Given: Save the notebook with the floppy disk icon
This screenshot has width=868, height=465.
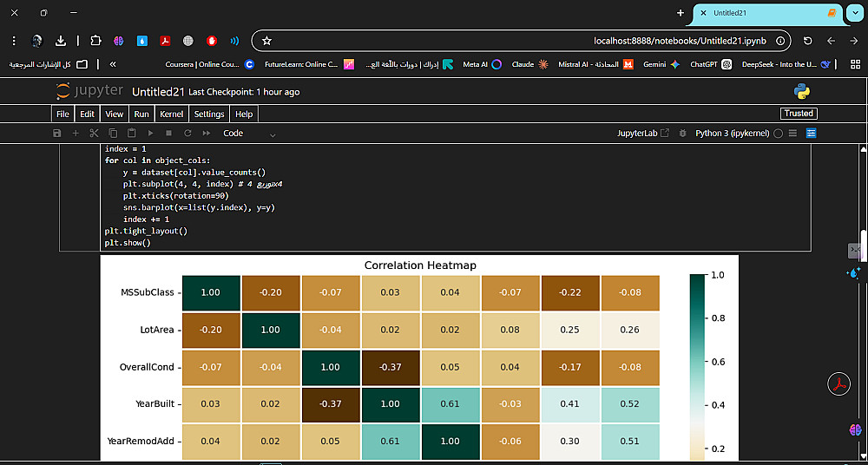Looking at the screenshot, I should pyautogui.click(x=57, y=134).
